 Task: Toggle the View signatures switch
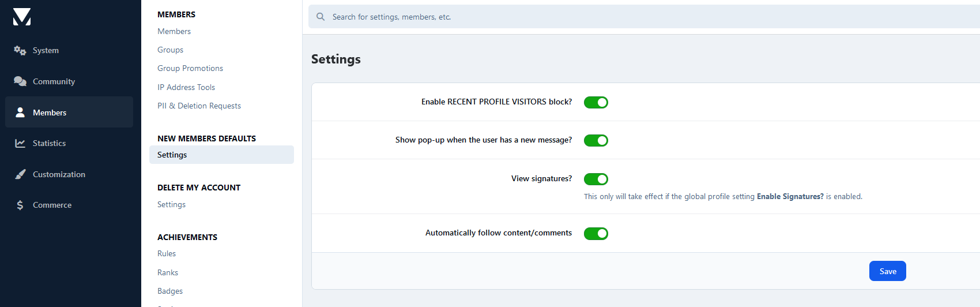(595, 179)
